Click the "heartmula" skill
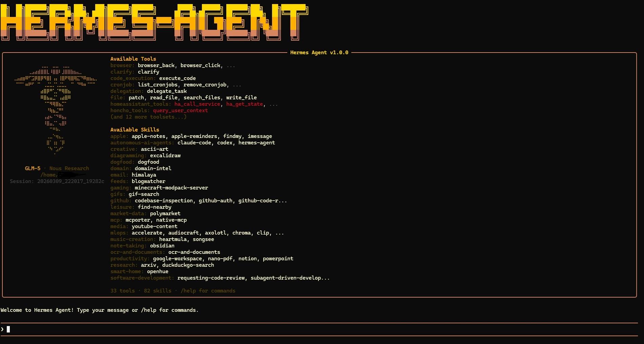Viewport: 644px width, 344px height. pos(173,239)
